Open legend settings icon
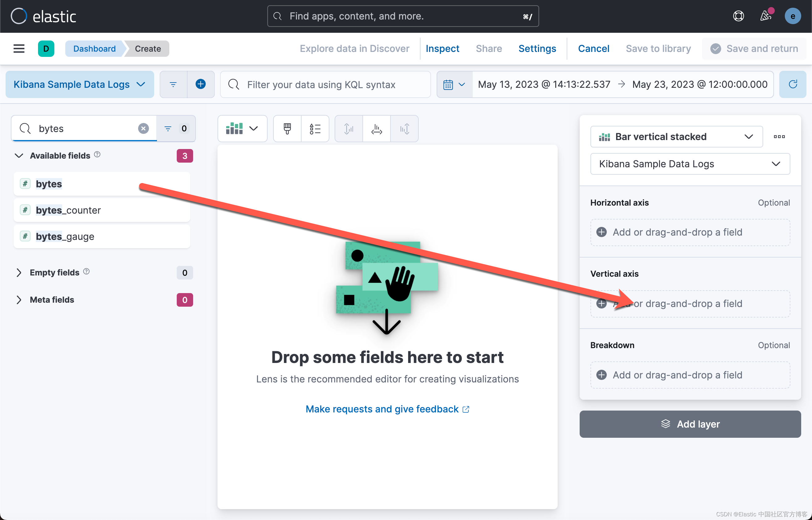This screenshot has width=812, height=520. point(315,129)
